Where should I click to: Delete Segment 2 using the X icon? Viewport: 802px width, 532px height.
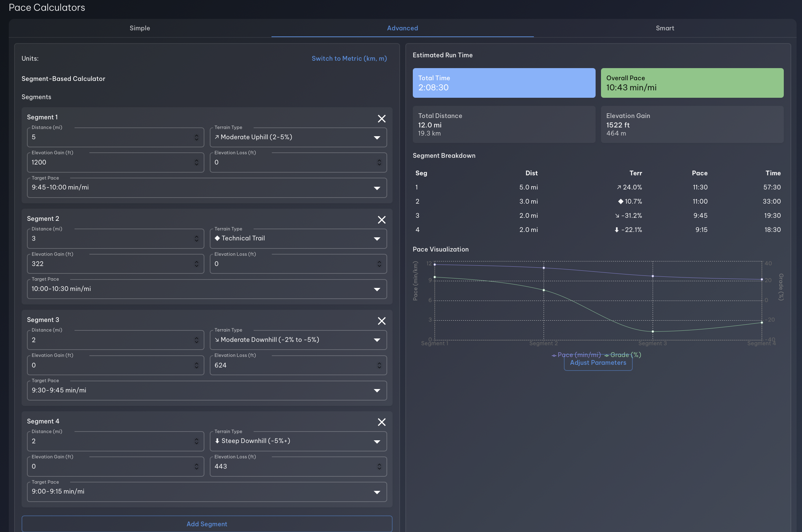click(x=381, y=220)
